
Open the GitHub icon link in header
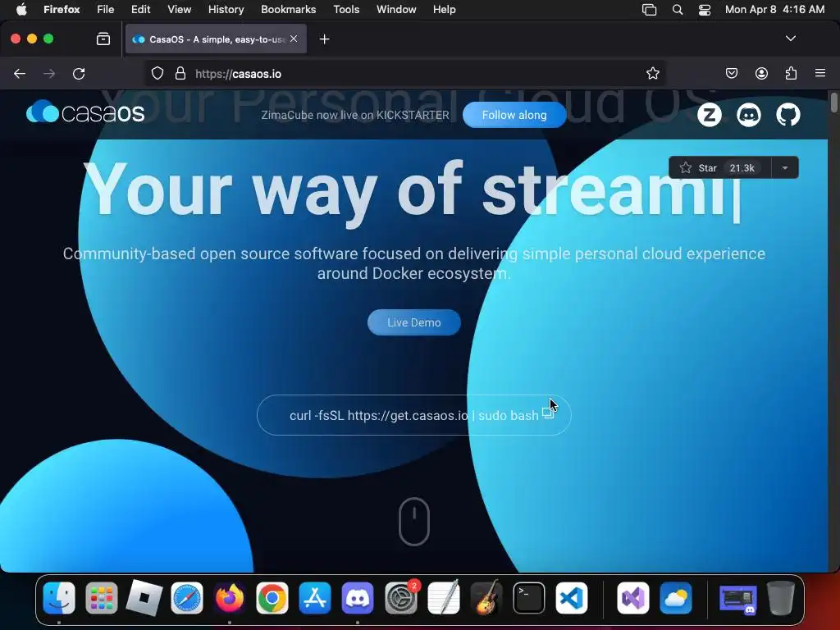(x=788, y=115)
